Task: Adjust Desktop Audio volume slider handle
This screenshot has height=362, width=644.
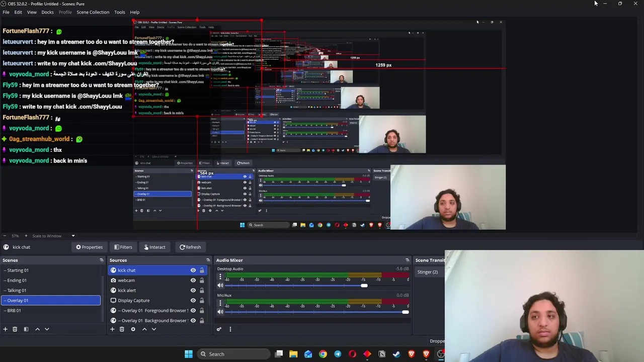Action: (364, 286)
